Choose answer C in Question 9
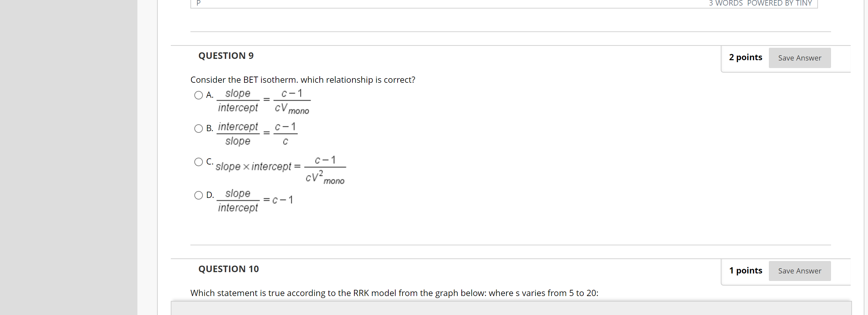This screenshot has height=315, width=868. [x=199, y=162]
